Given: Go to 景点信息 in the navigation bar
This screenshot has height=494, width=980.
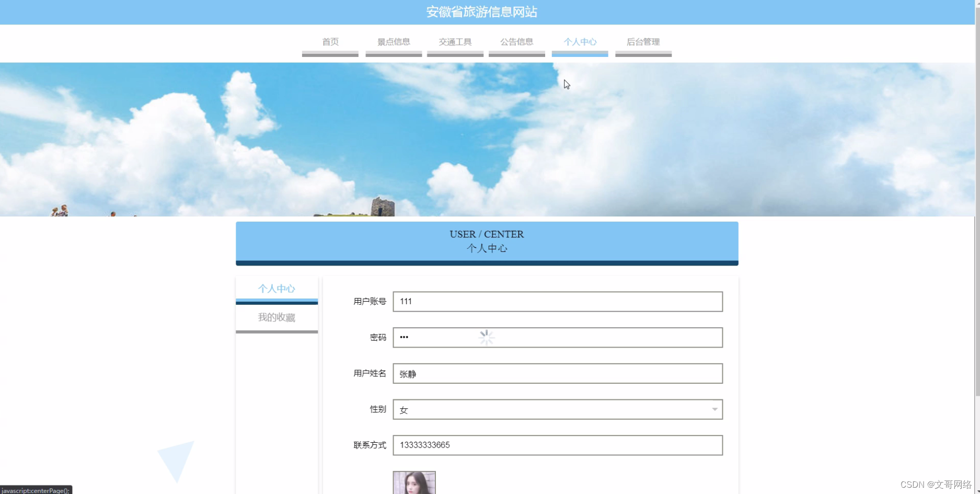Looking at the screenshot, I should [x=394, y=42].
